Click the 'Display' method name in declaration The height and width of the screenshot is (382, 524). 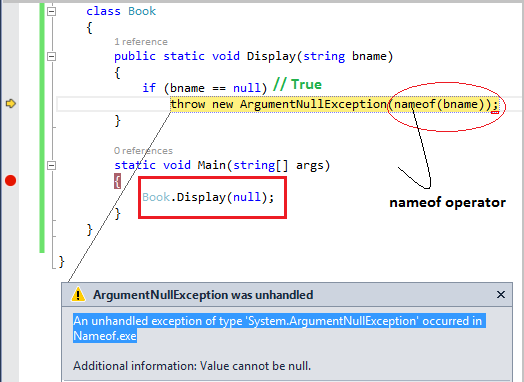pos(271,56)
